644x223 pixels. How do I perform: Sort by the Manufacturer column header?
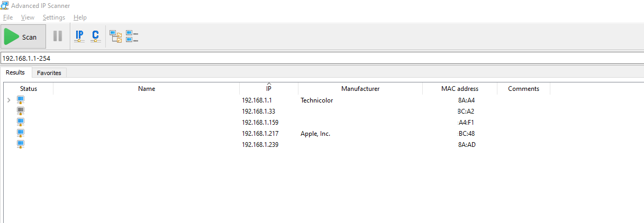tap(360, 89)
